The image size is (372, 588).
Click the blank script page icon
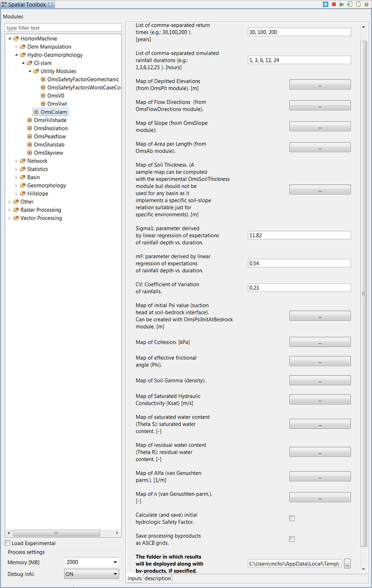tap(358, 4)
